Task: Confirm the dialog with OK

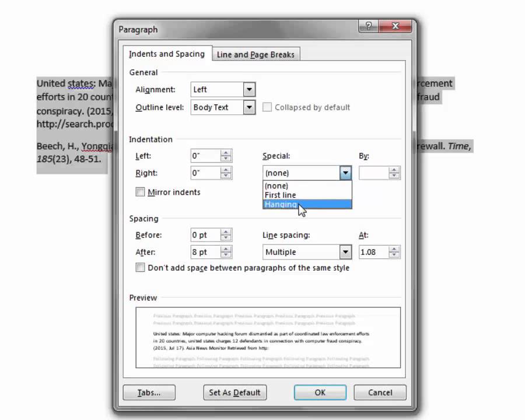Action: (320, 392)
